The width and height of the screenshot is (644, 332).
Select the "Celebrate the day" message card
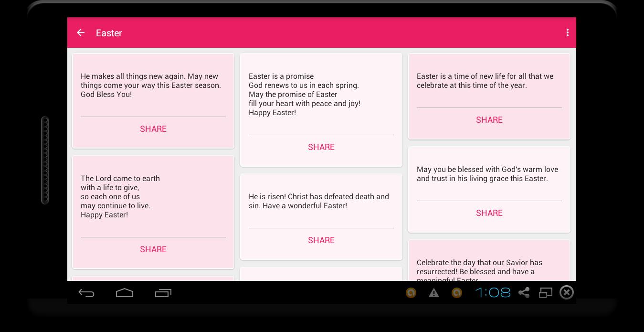[x=489, y=267]
